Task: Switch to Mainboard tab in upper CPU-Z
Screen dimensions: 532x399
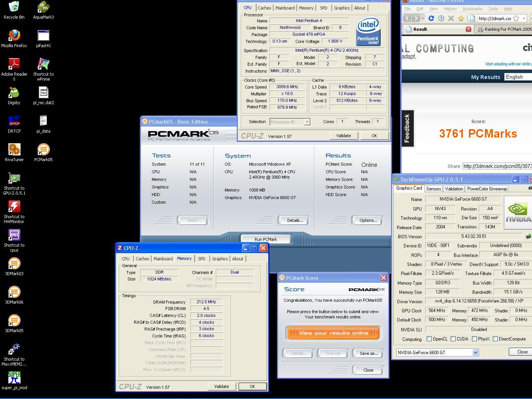Action: [x=285, y=8]
